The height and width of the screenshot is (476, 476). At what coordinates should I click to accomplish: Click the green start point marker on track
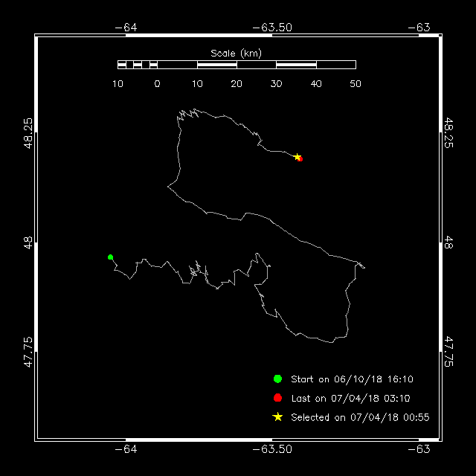tap(111, 257)
